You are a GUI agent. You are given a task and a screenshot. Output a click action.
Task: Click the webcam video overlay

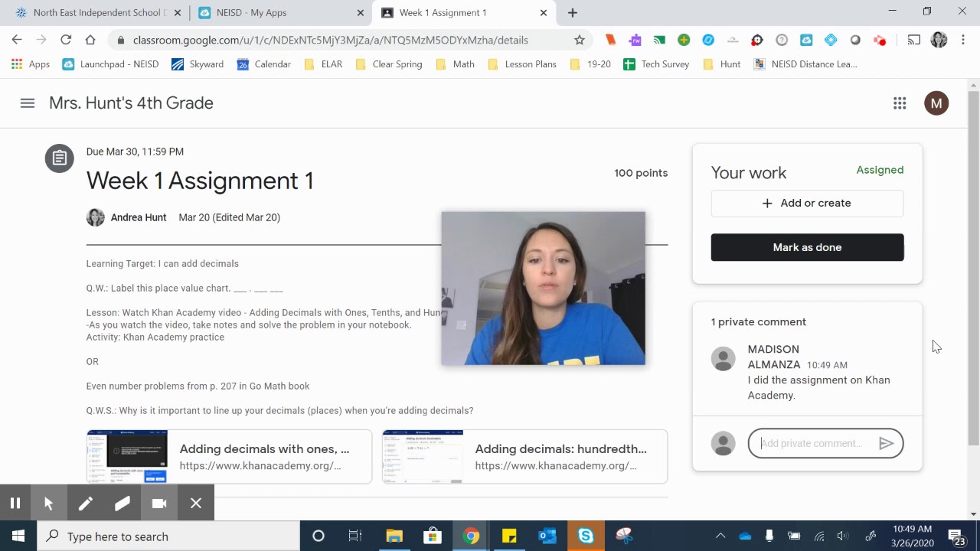click(543, 289)
